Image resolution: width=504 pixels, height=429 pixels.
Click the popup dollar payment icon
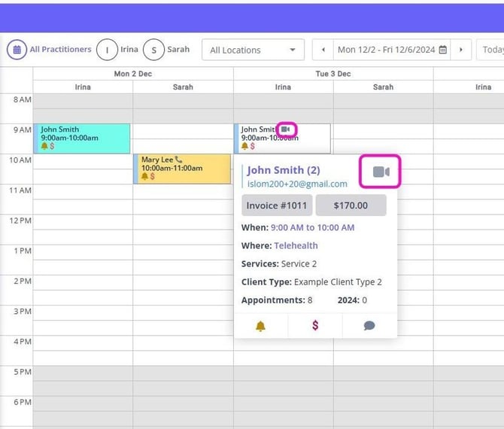click(x=315, y=325)
